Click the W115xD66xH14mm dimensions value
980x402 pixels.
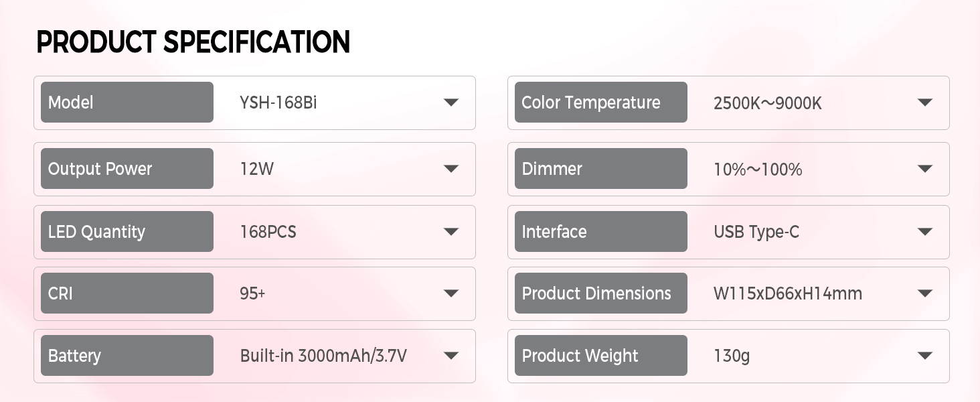coord(788,293)
